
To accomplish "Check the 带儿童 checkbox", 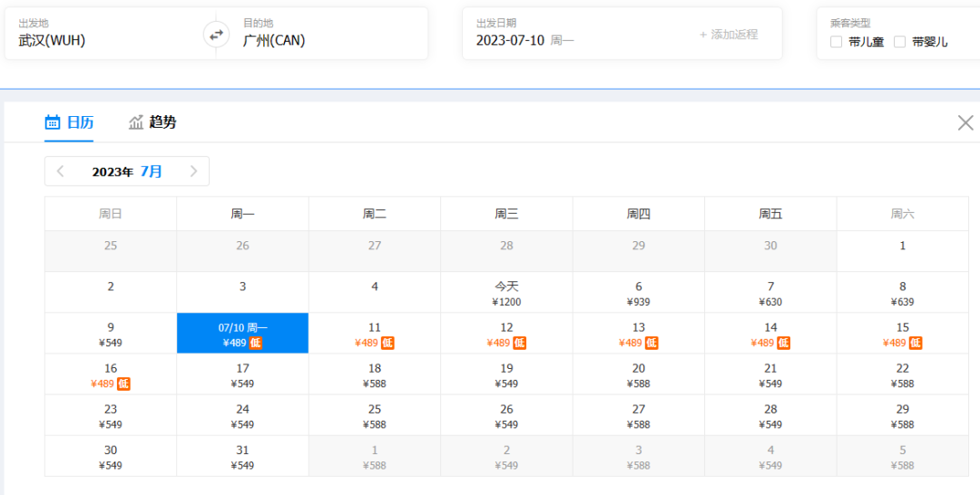I will pyautogui.click(x=836, y=43).
